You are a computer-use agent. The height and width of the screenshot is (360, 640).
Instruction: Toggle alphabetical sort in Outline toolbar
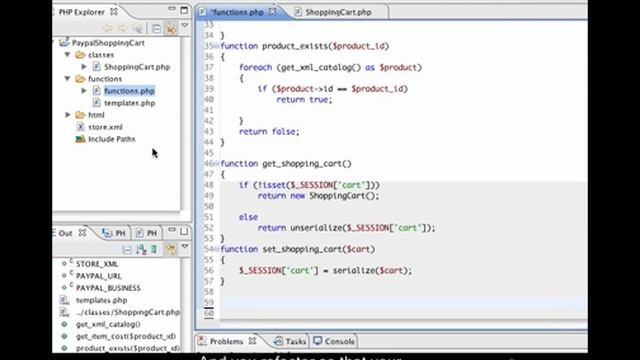[142, 249]
